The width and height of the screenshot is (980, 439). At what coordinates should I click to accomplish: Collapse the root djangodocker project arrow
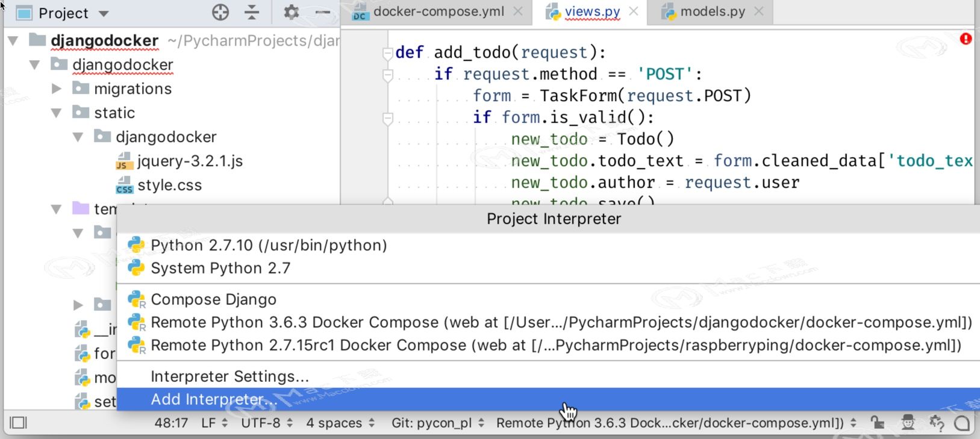pyautogui.click(x=13, y=41)
